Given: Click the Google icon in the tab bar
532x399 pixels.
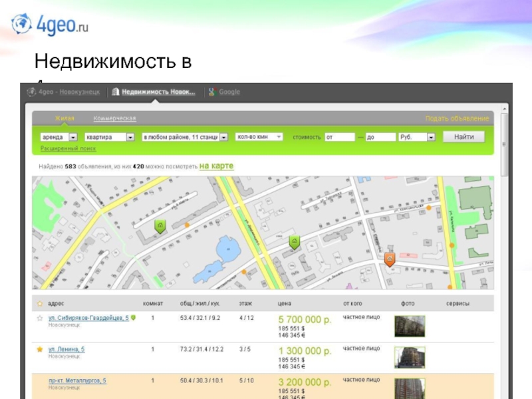Looking at the screenshot, I should (x=212, y=92).
